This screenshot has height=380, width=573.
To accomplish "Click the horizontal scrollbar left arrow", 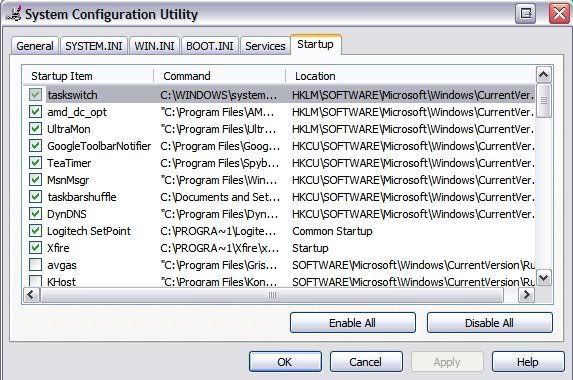I will 31,294.
